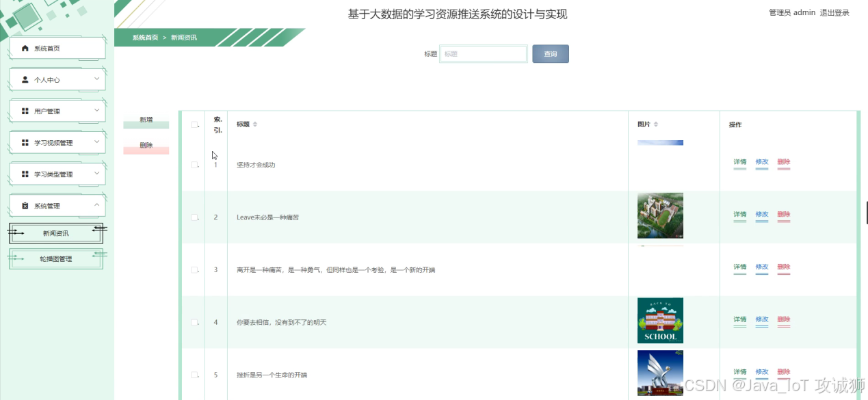Screen dimensions: 868x400
Task: Click the clipboard icon beside 系统管理
Action: pos(25,206)
